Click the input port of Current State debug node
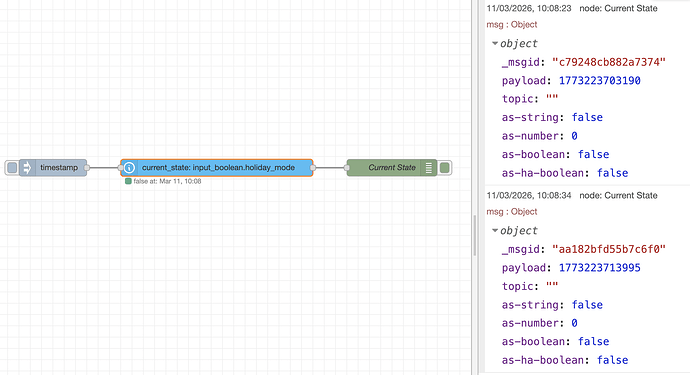 (347, 168)
